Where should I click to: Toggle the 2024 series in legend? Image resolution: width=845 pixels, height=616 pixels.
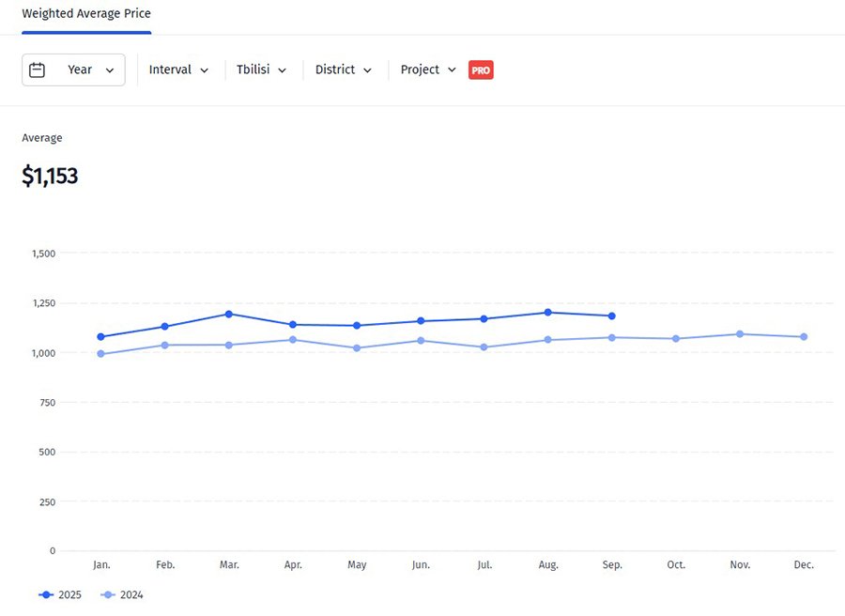[x=122, y=594]
